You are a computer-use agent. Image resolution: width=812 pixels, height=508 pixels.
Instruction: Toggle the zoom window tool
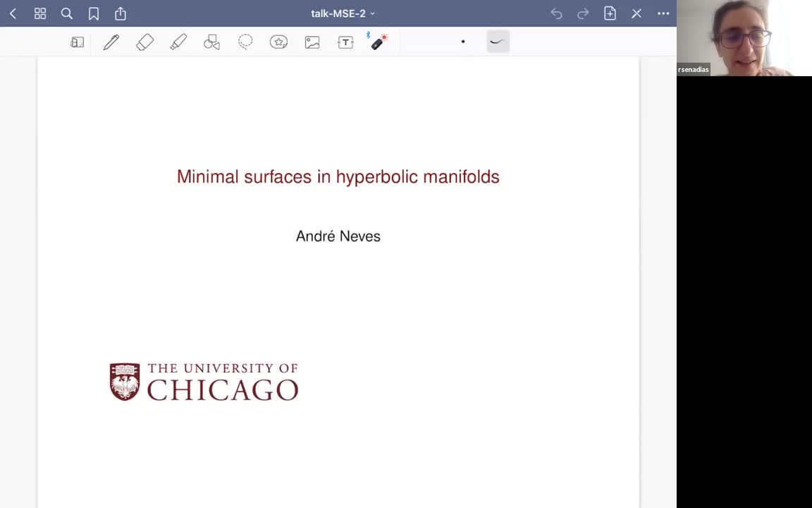[78, 42]
